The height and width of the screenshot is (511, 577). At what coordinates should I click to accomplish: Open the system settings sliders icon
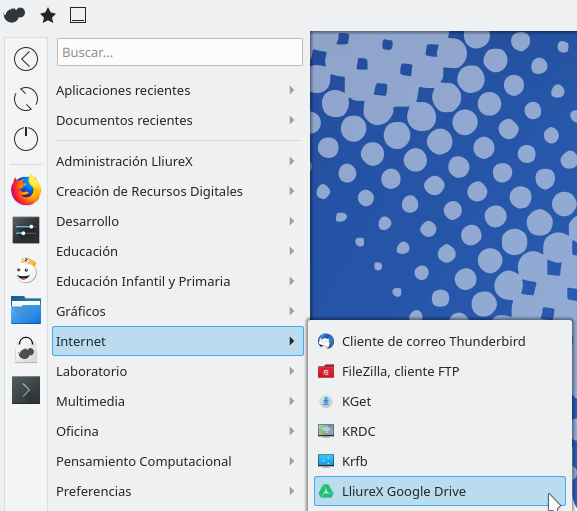(26, 230)
